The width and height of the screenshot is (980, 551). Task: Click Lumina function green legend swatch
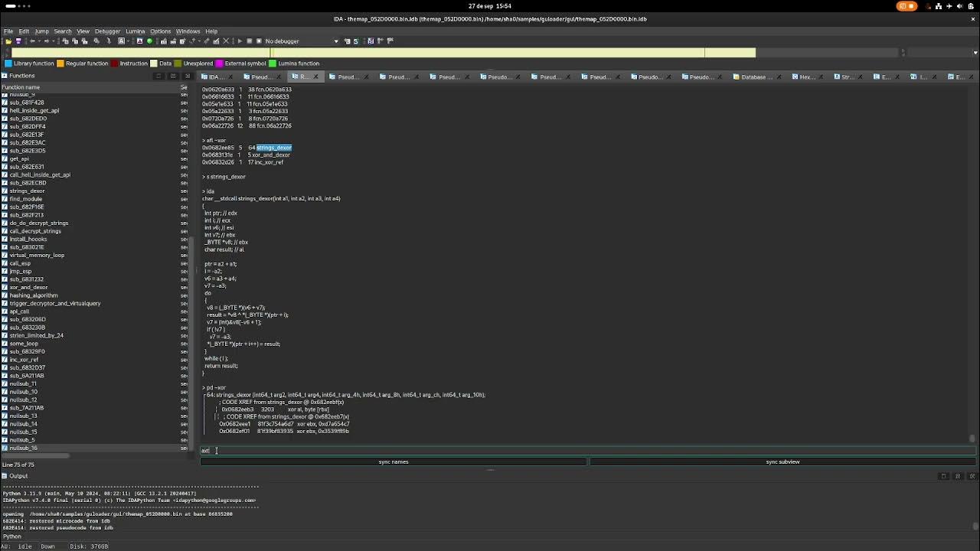272,64
